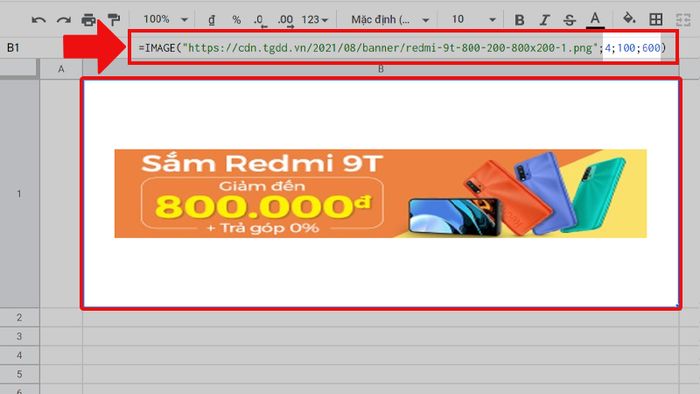Screen dimensions: 700x394
Task: Select cell B2
Action: 381,317
